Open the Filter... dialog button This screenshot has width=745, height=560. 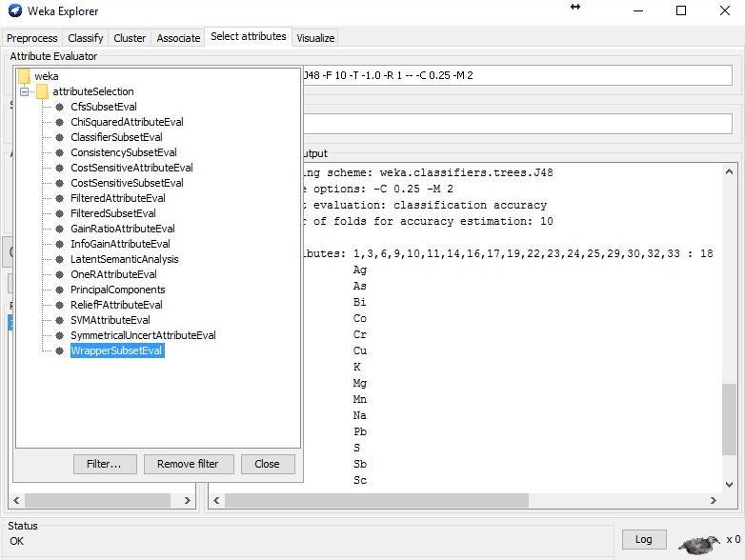105,464
